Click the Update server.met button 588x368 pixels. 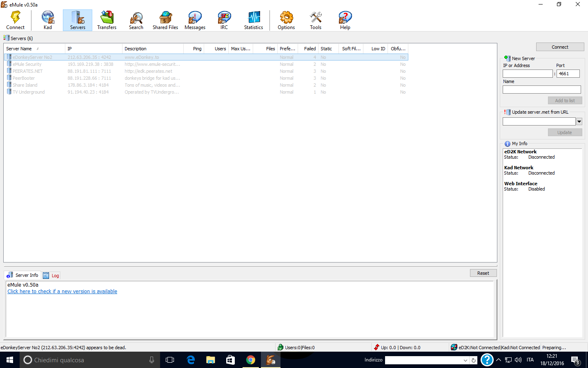point(565,132)
